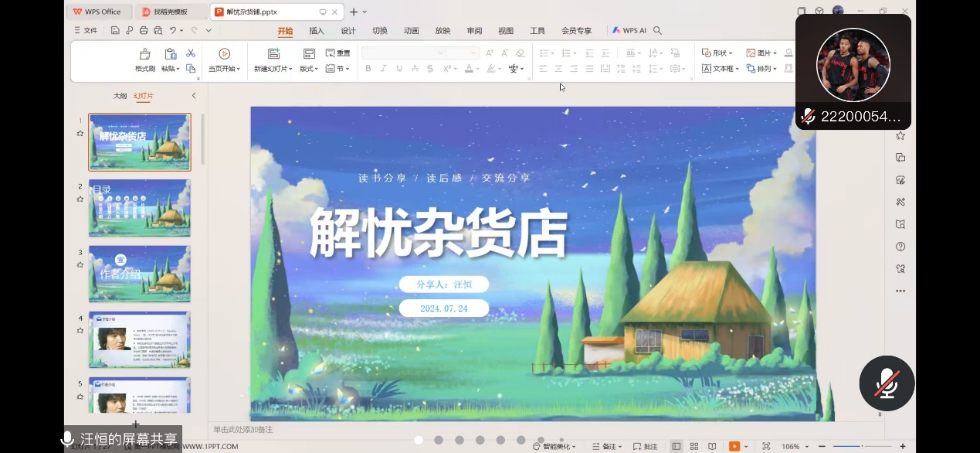980x453 pixels.
Task: Click the zoom slider in status bar
Action: (x=862, y=446)
